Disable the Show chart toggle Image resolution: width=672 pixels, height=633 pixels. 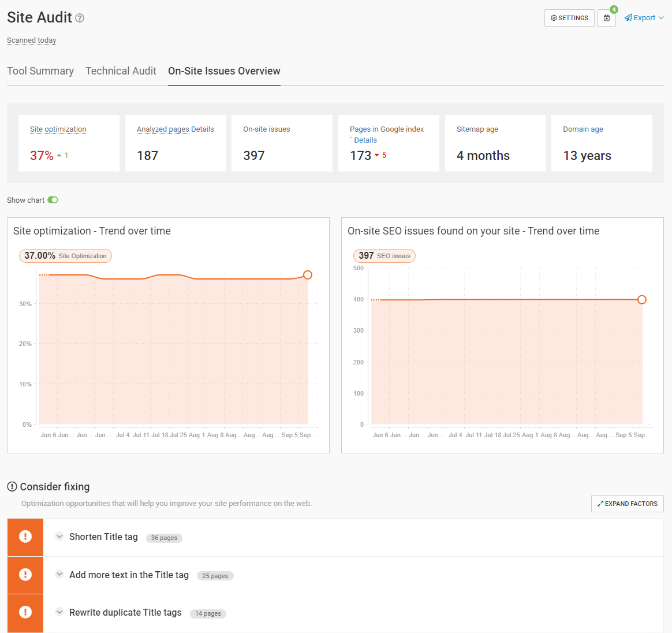pos(52,200)
